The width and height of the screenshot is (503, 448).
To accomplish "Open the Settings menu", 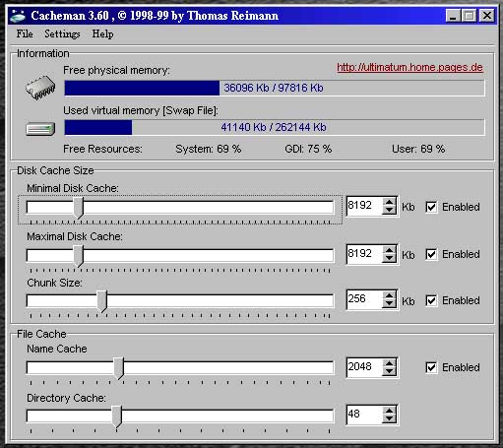I will pyautogui.click(x=62, y=33).
